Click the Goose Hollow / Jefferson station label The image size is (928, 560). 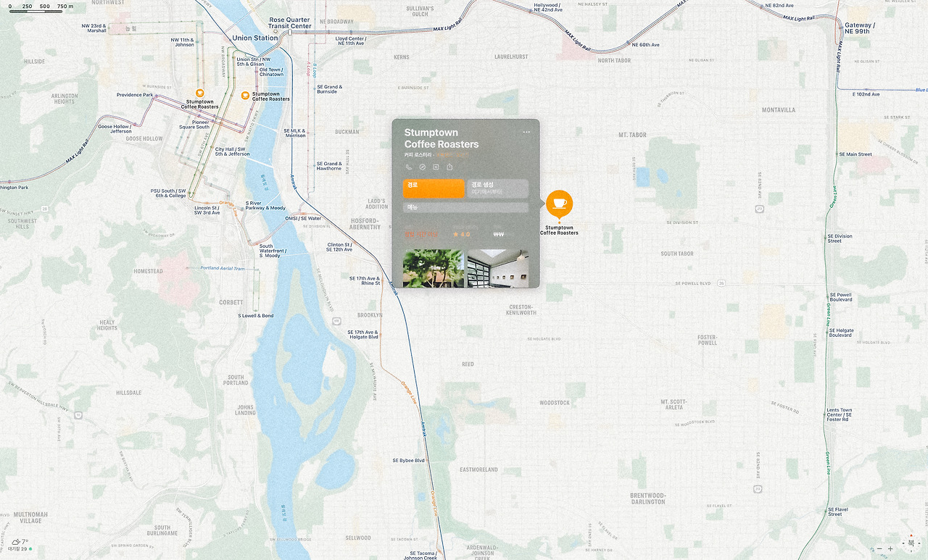115,129
